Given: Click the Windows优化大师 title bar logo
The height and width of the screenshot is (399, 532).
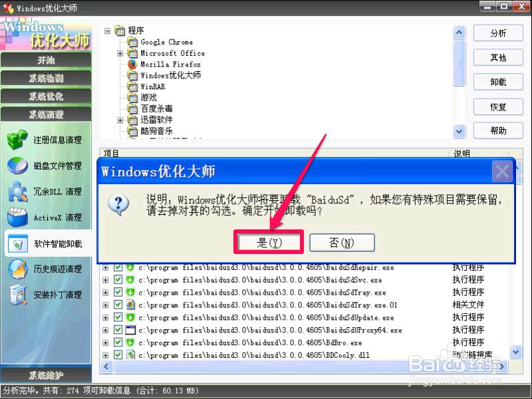Looking at the screenshot, I should (9, 8).
